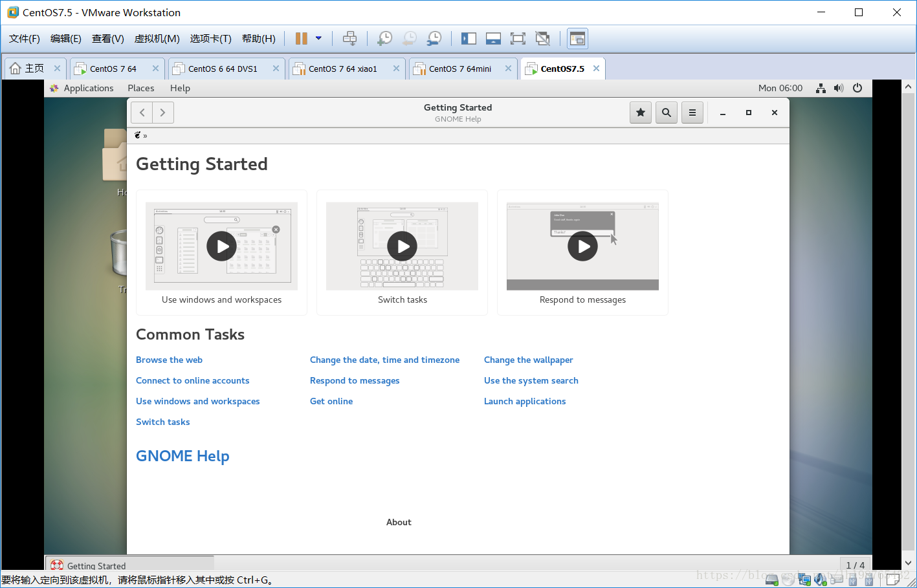Close the CentOS 6 64 DVS1 tab
Viewport: 917px width, 588px height.
click(x=276, y=69)
